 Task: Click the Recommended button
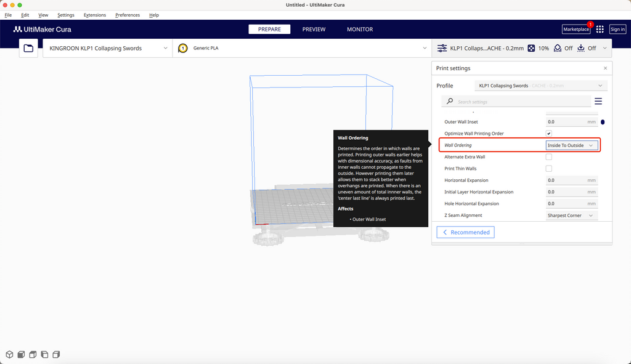(x=465, y=232)
